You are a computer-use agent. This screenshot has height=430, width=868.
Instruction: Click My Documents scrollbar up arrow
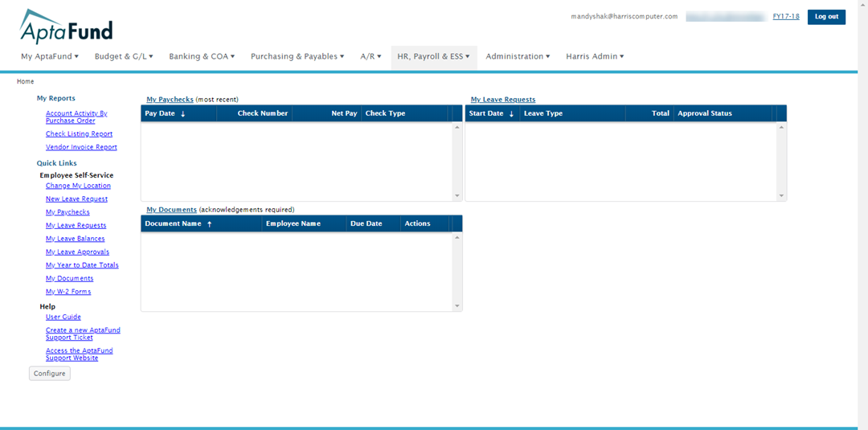click(x=457, y=238)
